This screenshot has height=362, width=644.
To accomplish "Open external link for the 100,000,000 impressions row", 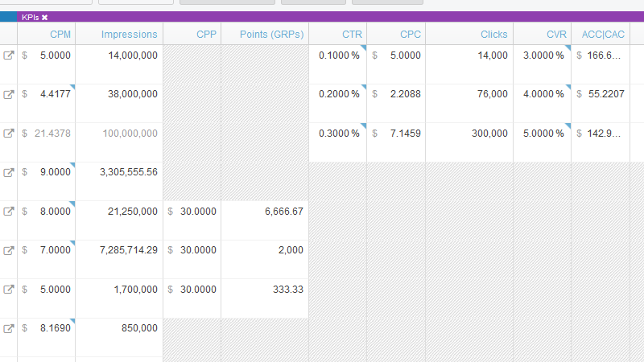I will click(x=9, y=134).
